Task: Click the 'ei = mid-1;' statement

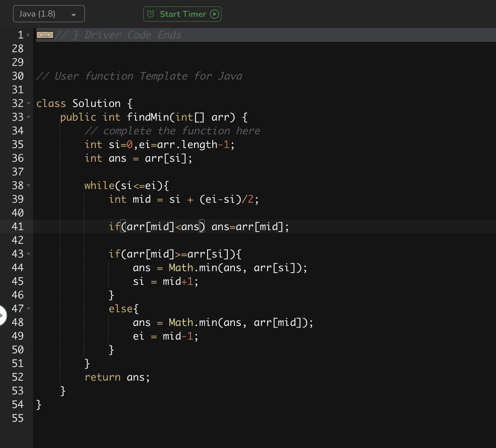Action: point(166,336)
